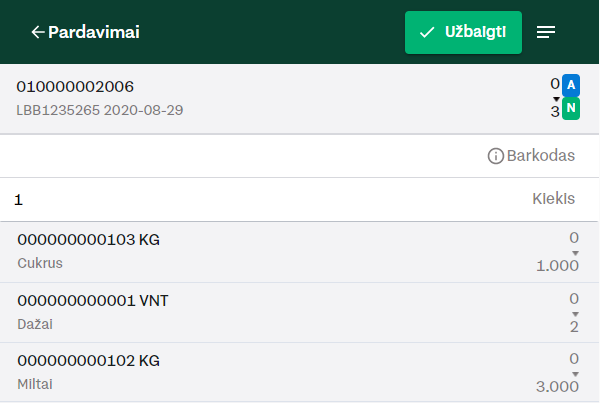Select the Miltai item row

point(300,372)
